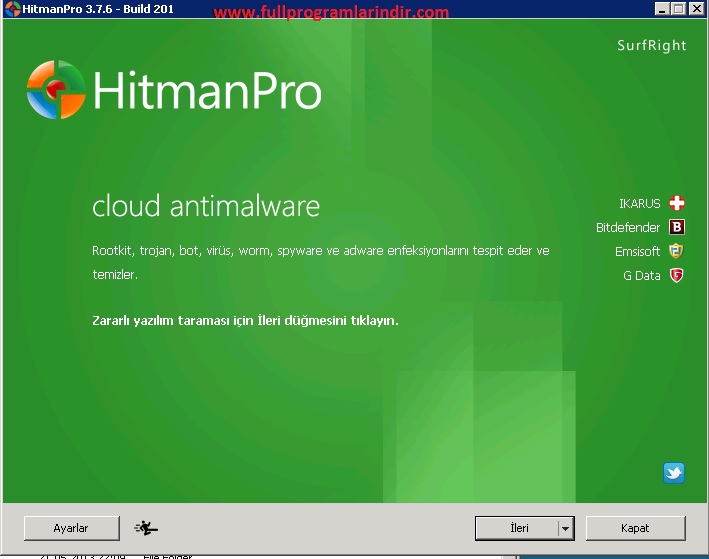Click the HitmanPro round logo

click(x=56, y=90)
